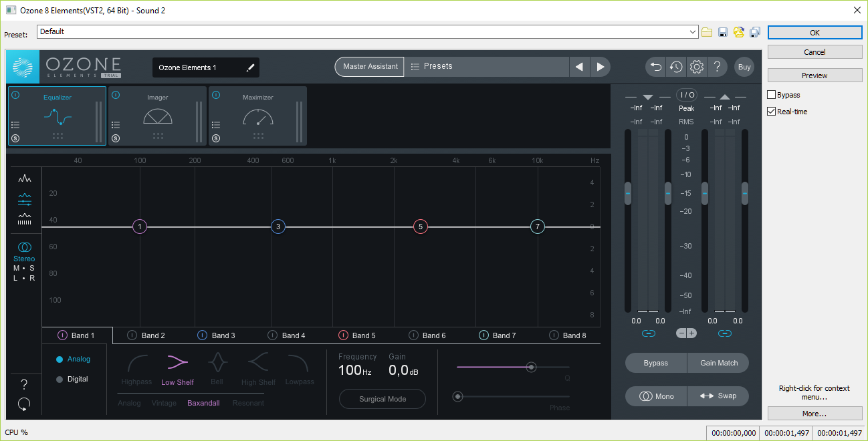Choose the Highpass filter shape
Image resolution: width=868 pixels, height=441 pixels.
click(137, 370)
